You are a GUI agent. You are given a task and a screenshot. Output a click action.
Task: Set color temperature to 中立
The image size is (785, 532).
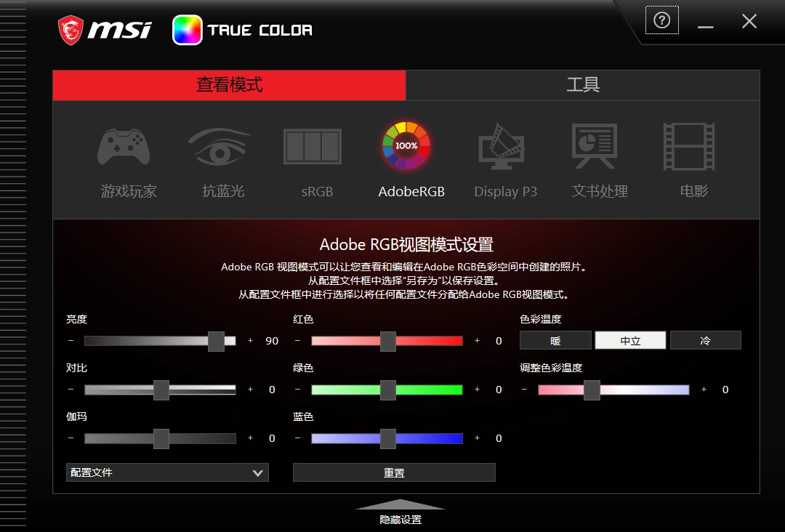[630, 340]
